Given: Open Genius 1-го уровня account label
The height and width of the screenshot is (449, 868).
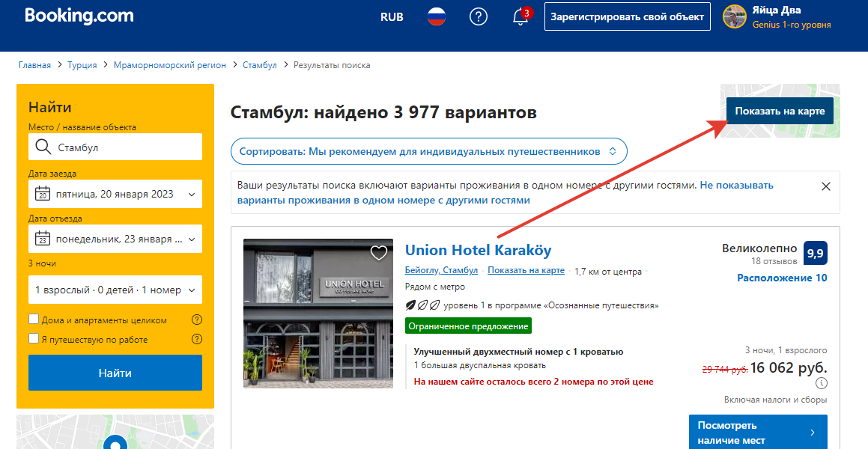Looking at the screenshot, I should click(792, 25).
